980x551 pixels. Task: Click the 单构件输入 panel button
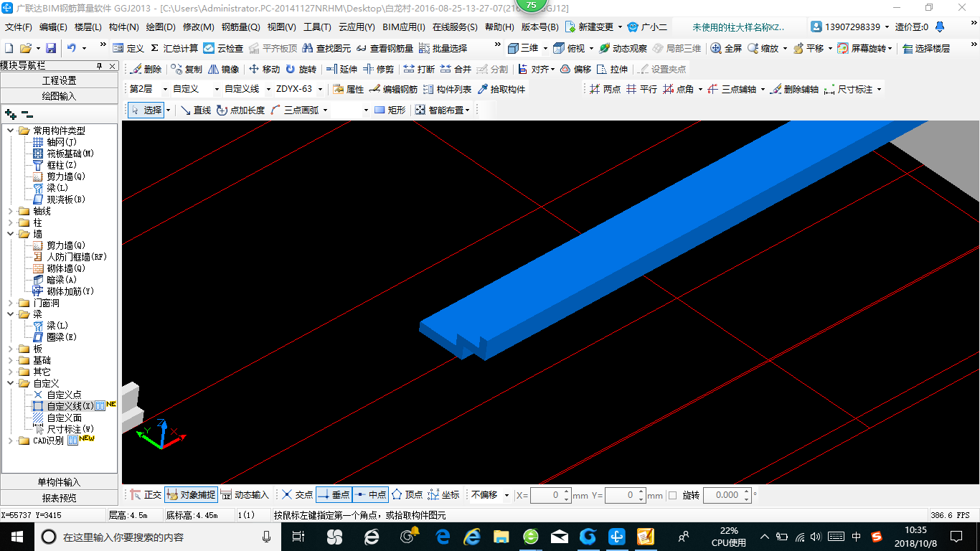click(59, 482)
